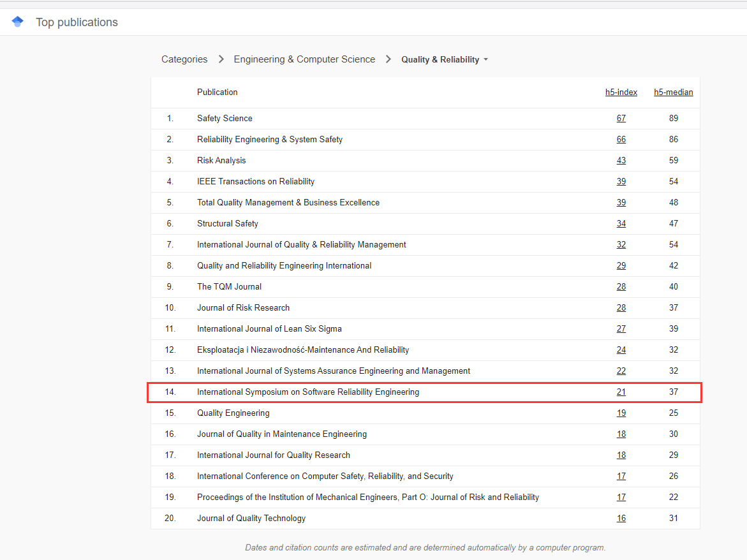The image size is (747, 560).
Task: Open International Journal for Quality Research h5-index
Action: [x=621, y=455]
